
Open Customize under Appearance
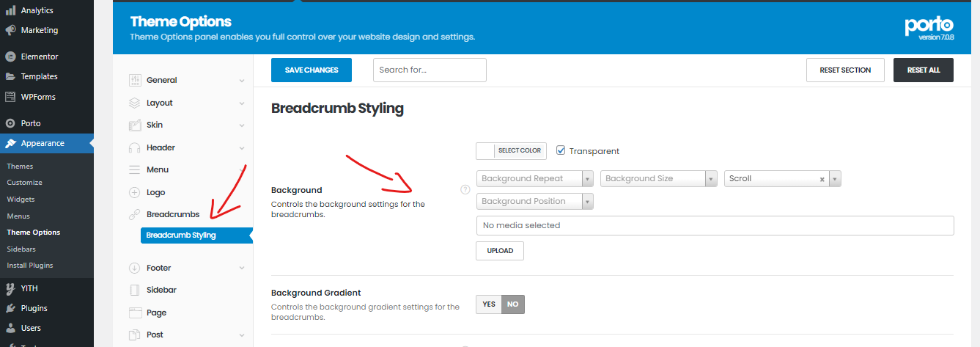(24, 183)
